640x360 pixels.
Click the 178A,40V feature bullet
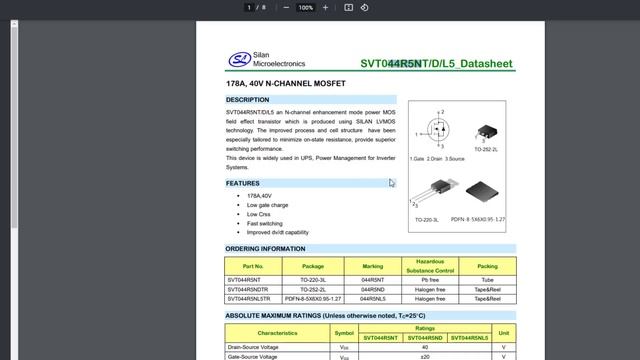259,196
